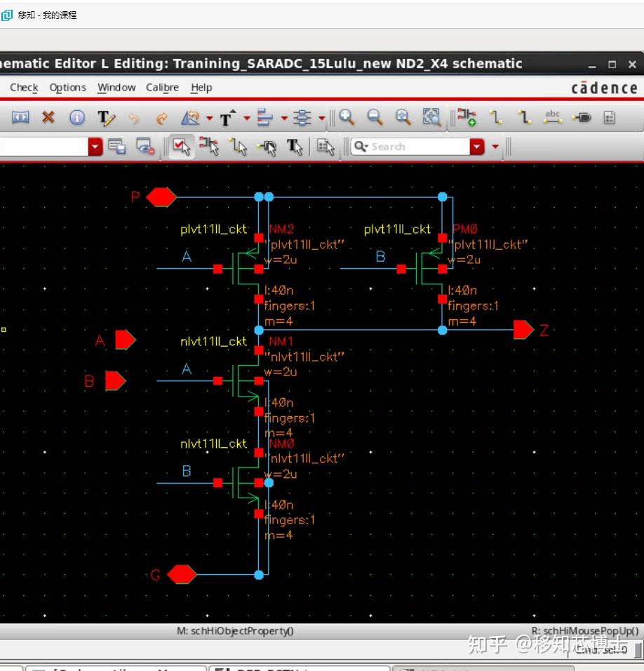Click the workspace combo box field

point(44,147)
